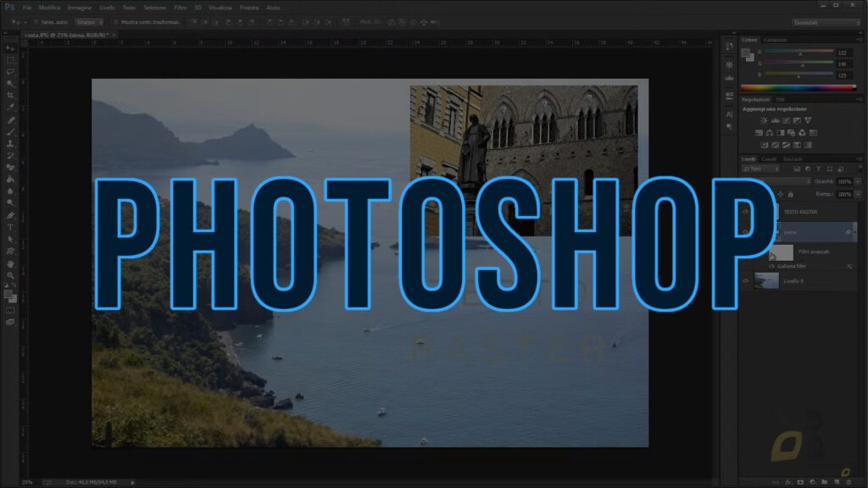Select the Hand tool
The height and width of the screenshot is (488, 868).
pyautogui.click(x=10, y=264)
